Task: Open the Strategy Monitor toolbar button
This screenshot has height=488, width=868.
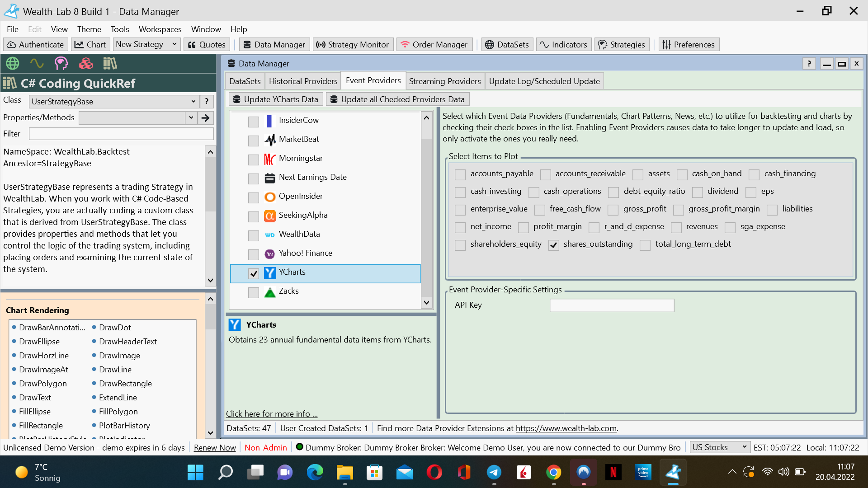Action: 353,44
